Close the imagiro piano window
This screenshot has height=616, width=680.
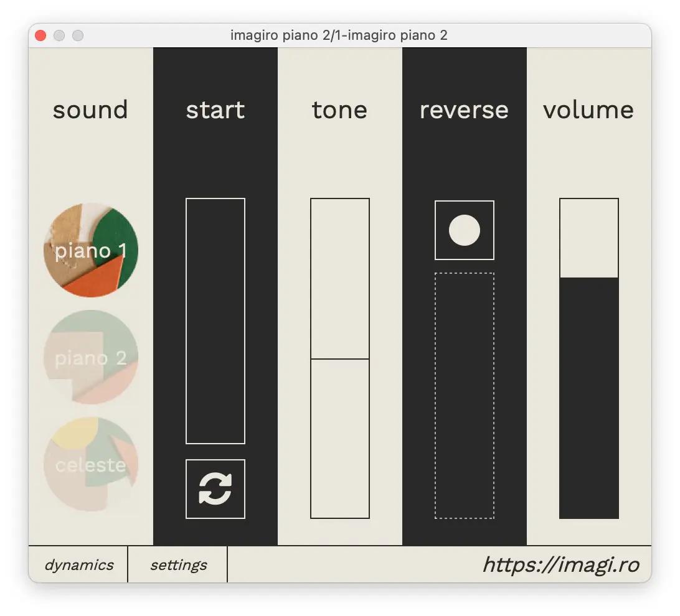[40, 35]
